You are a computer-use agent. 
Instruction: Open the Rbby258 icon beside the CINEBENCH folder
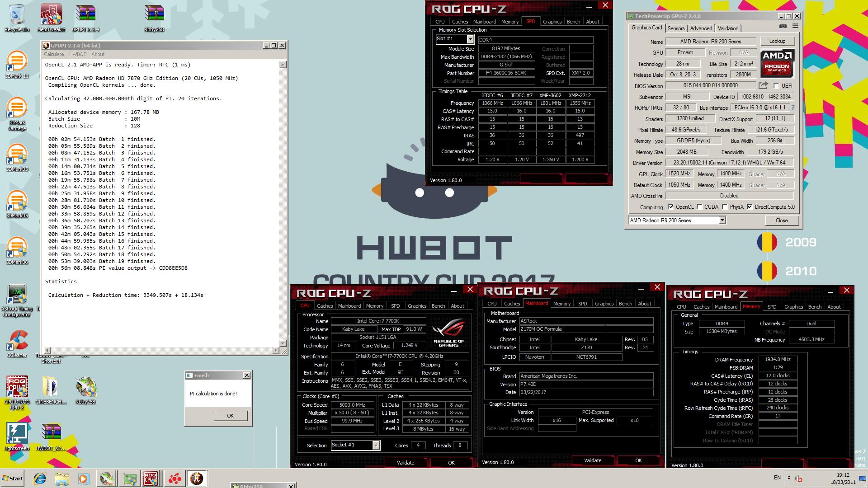(x=85, y=390)
